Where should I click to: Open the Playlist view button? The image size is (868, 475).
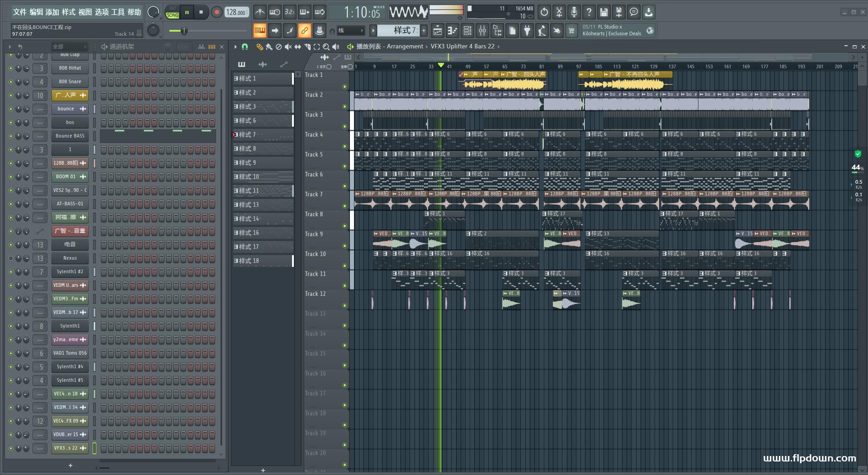coord(437,31)
